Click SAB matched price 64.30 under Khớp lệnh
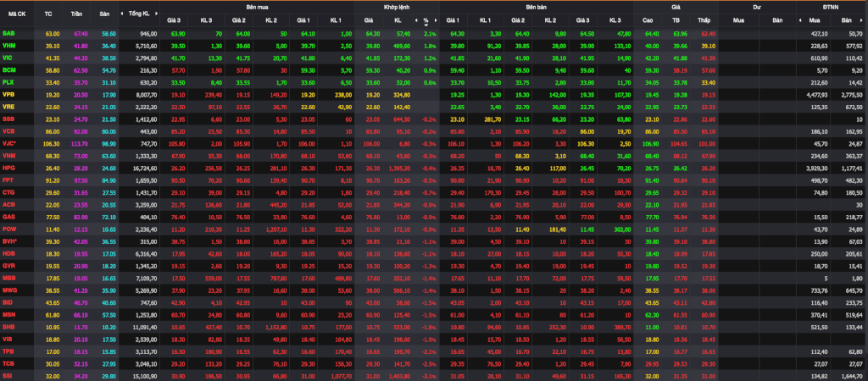 click(373, 34)
